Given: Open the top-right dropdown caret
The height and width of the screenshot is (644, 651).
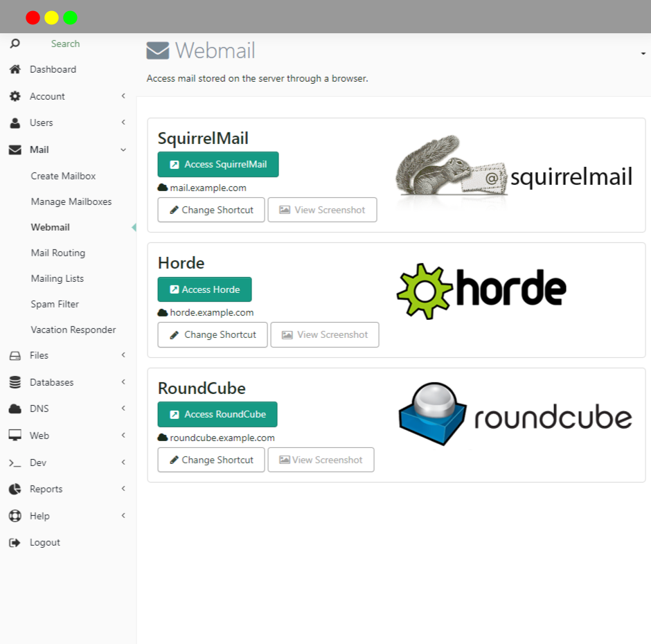Looking at the screenshot, I should (x=643, y=53).
